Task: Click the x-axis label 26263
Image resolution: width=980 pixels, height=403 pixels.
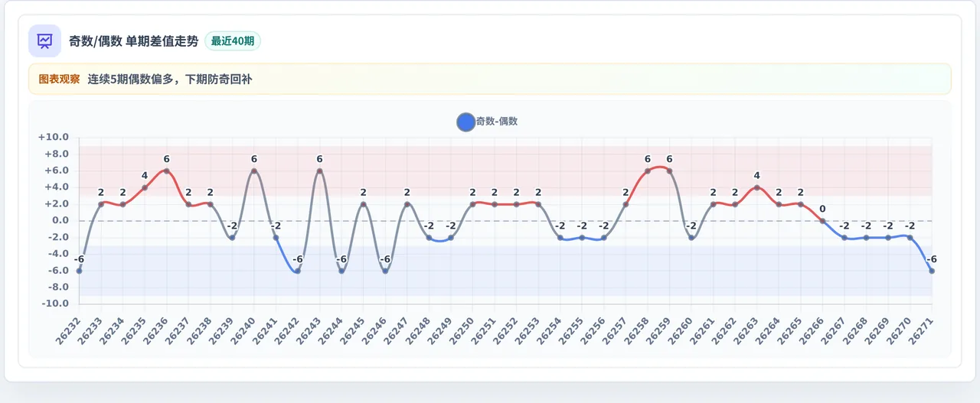Action: (x=746, y=331)
